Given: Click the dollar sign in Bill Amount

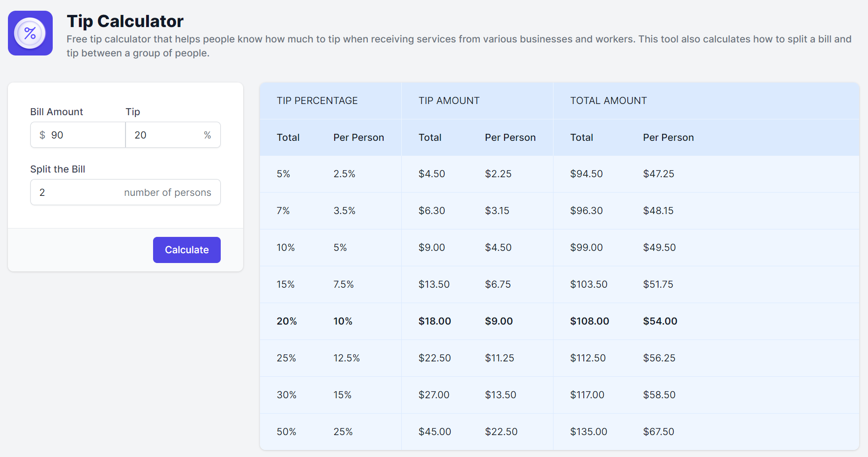Looking at the screenshot, I should [42, 135].
